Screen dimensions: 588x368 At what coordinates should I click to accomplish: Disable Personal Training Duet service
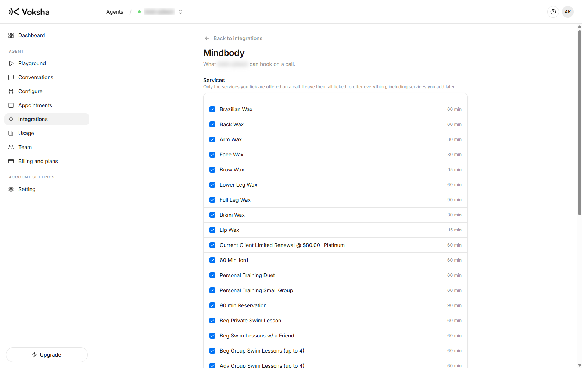(x=212, y=275)
